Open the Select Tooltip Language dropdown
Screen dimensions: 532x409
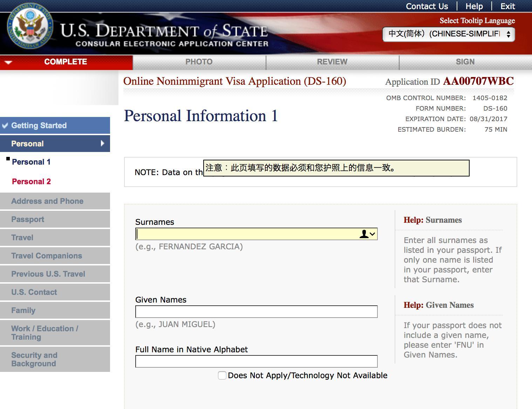click(449, 34)
